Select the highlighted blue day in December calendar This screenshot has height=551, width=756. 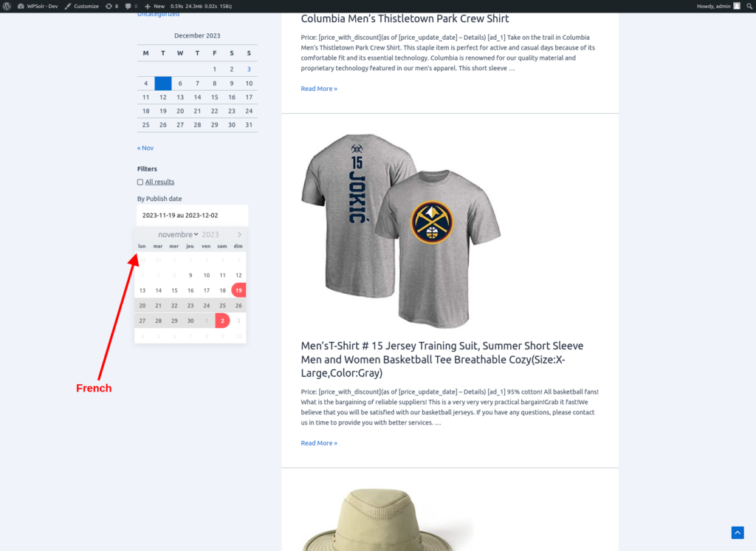163,83
